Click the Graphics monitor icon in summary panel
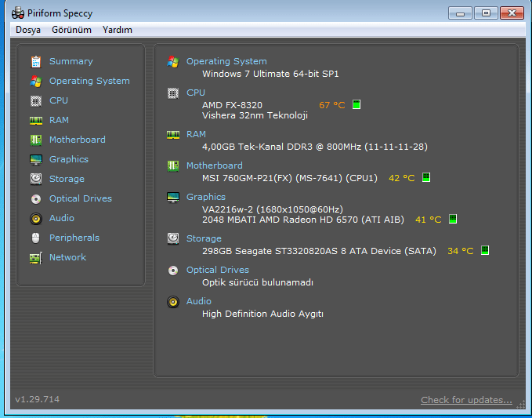The image size is (532, 418). pos(173,198)
